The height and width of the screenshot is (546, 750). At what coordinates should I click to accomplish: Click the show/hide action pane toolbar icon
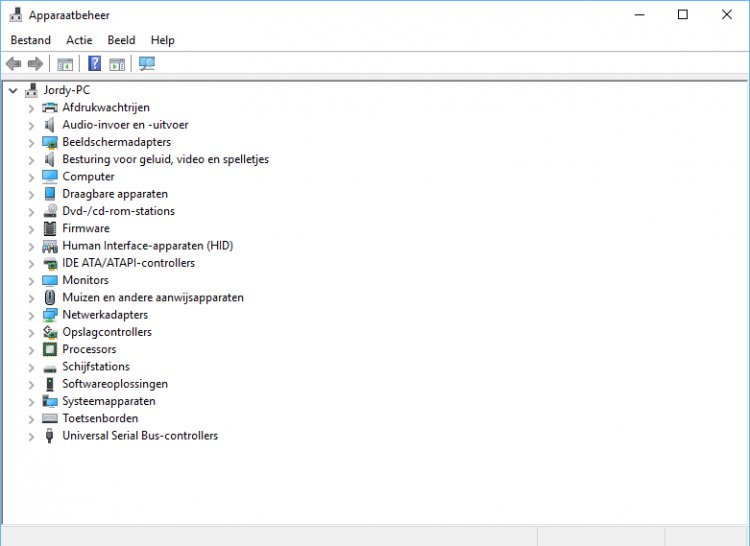point(117,64)
